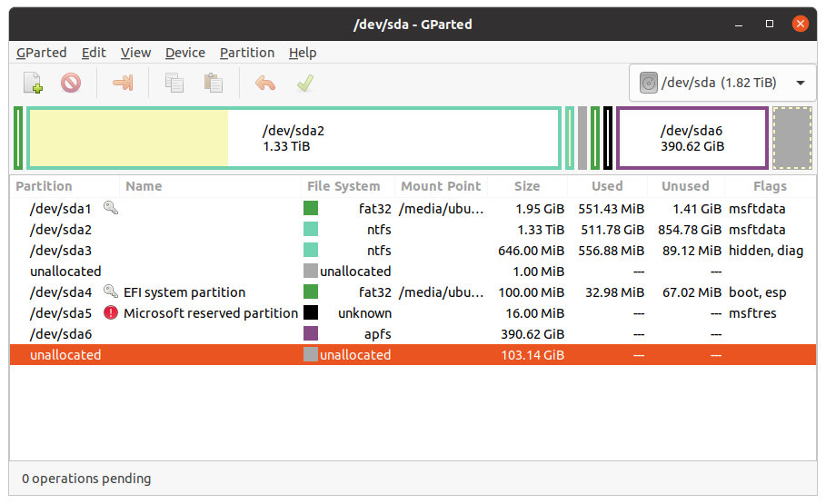Open the Device menu
Screen dimensions: 826x504
point(184,53)
